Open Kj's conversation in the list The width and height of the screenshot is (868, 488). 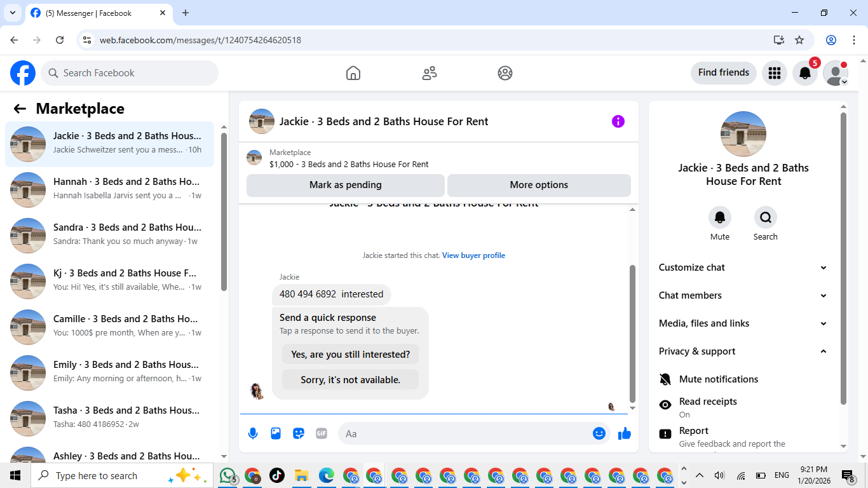[109, 281]
